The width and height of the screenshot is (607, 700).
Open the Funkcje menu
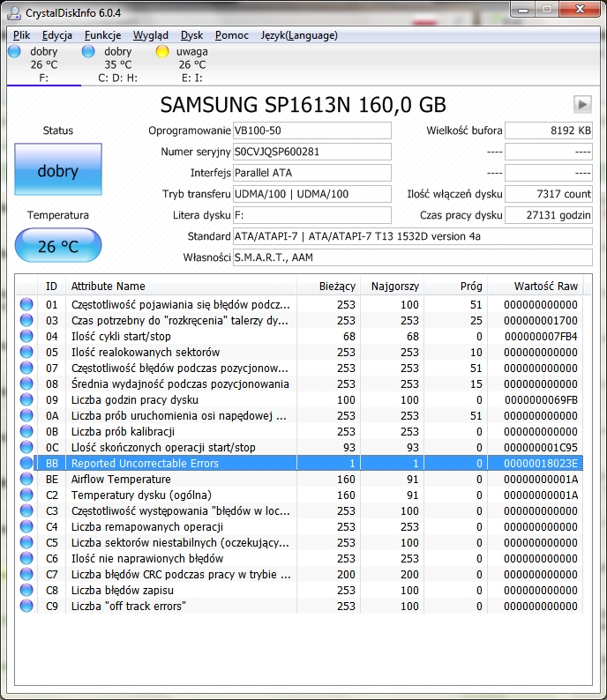pyautogui.click(x=102, y=35)
